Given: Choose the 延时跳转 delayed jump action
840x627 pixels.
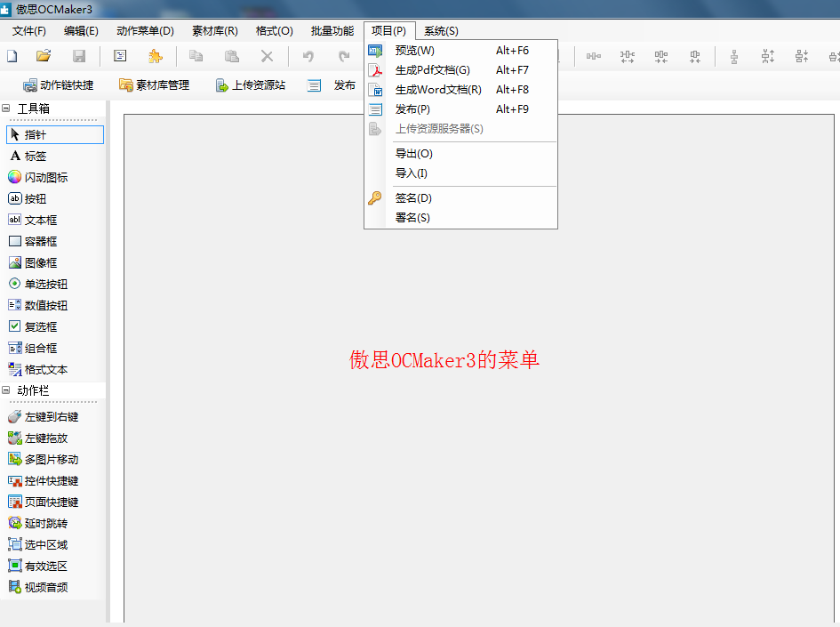Looking at the screenshot, I should pyautogui.click(x=38, y=523).
